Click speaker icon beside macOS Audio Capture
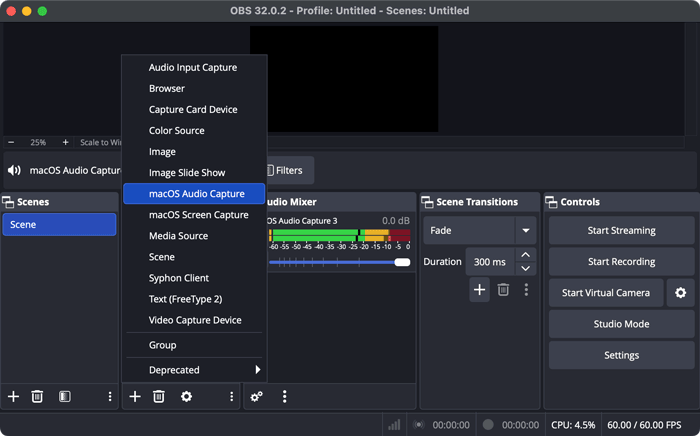This screenshot has width=700, height=436. tap(14, 170)
